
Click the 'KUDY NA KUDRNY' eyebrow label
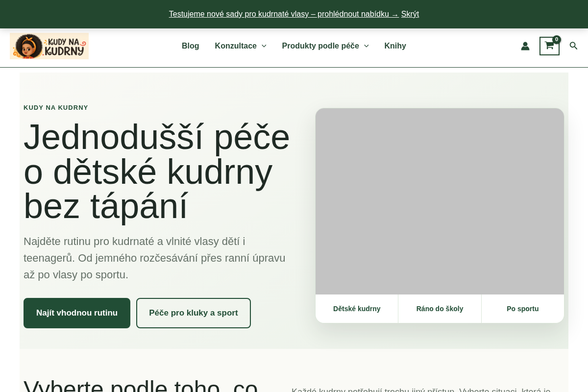(x=56, y=108)
